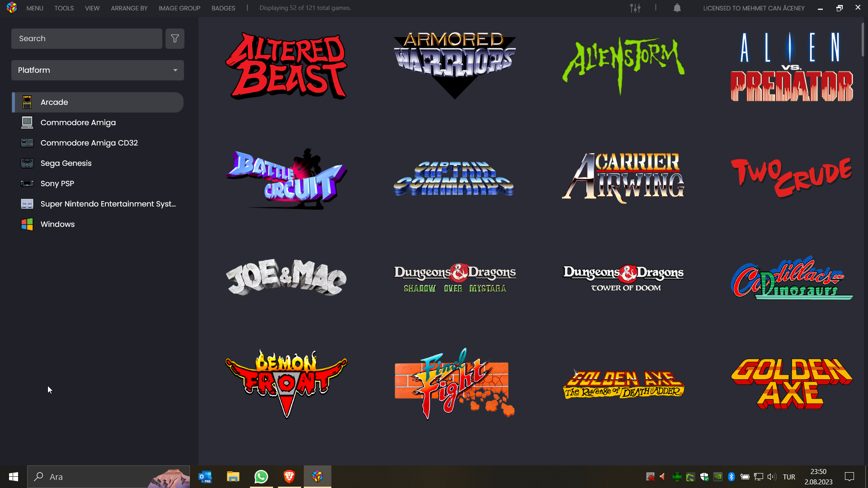This screenshot has height=488, width=868.
Task: Open the IMAGE GROUP menu
Action: click(x=179, y=8)
